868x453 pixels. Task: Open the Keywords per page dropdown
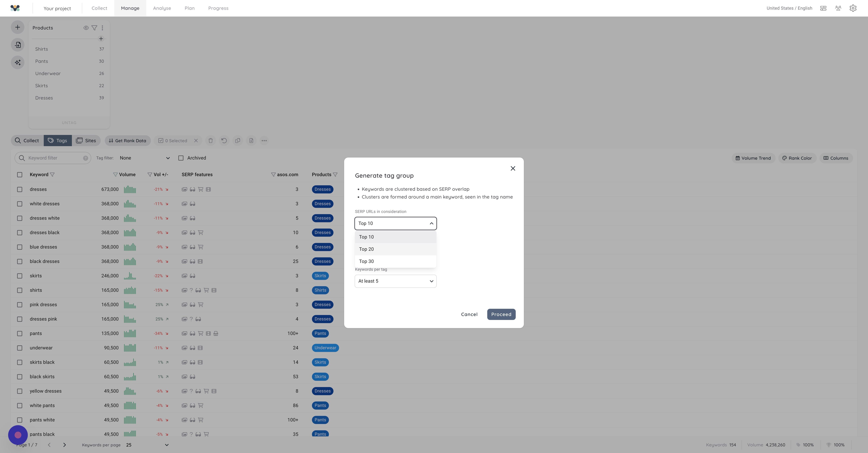click(x=147, y=445)
